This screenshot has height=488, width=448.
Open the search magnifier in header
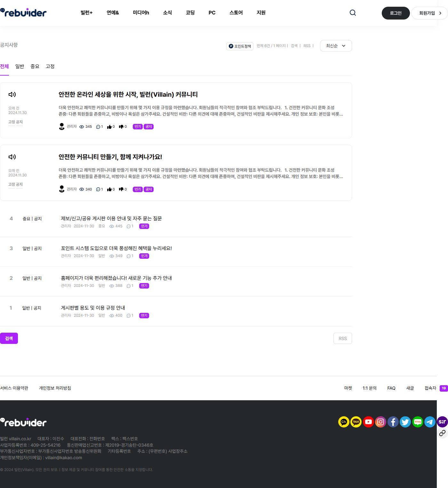point(353,13)
